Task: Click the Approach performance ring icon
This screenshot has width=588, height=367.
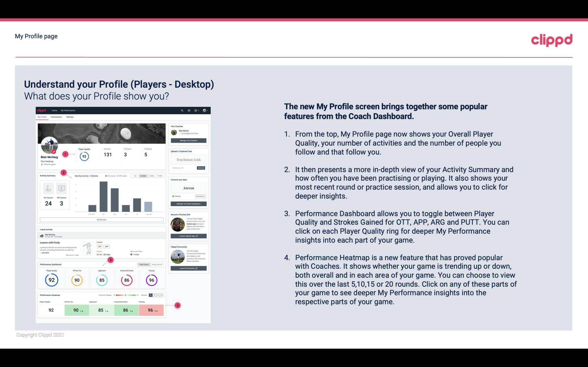Action: click(x=102, y=280)
